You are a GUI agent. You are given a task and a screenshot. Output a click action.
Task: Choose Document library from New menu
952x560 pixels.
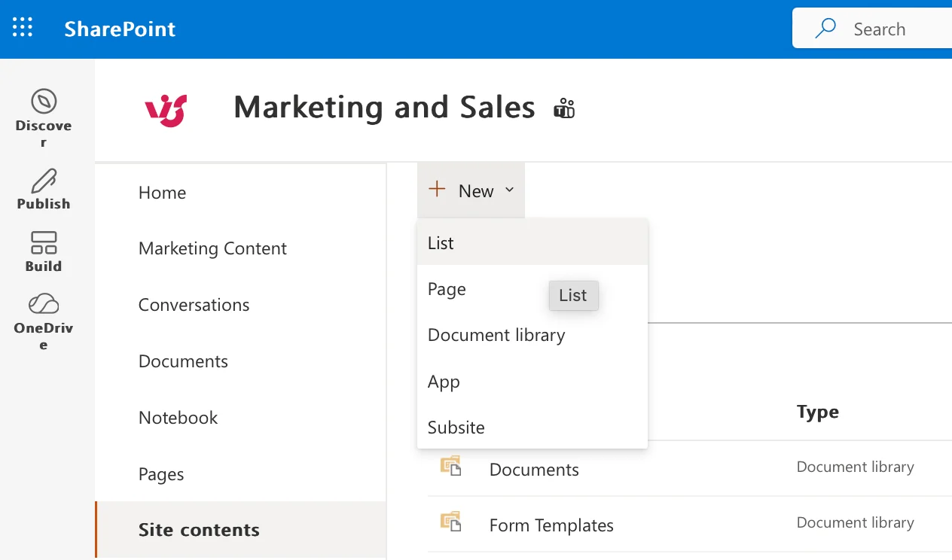532,335
